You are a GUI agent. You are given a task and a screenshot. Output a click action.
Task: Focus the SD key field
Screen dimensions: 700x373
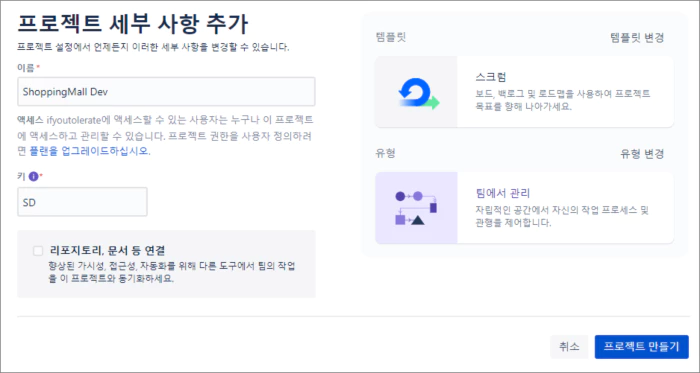pos(82,202)
